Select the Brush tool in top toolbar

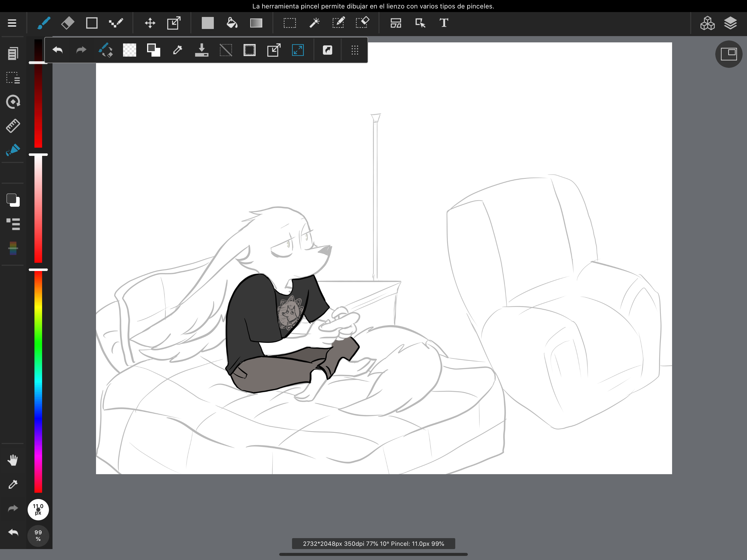pyautogui.click(x=44, y=23)
